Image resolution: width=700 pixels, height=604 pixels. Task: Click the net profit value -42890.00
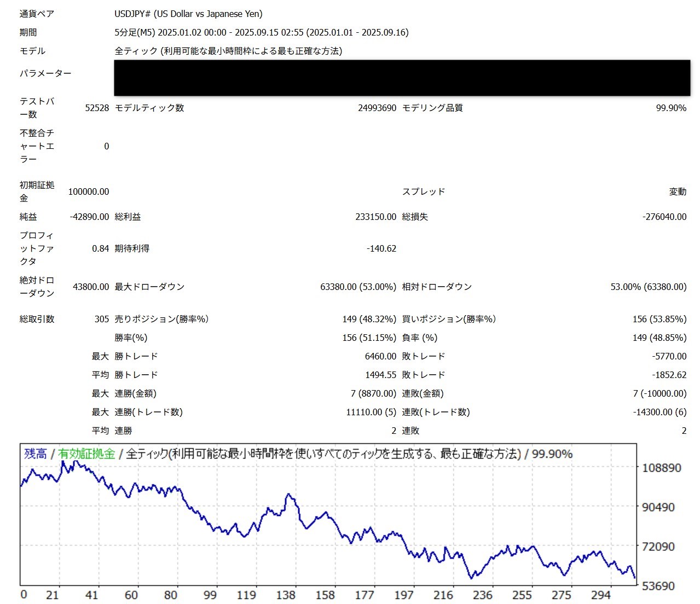pyautogui.click(x=89, y=217)
